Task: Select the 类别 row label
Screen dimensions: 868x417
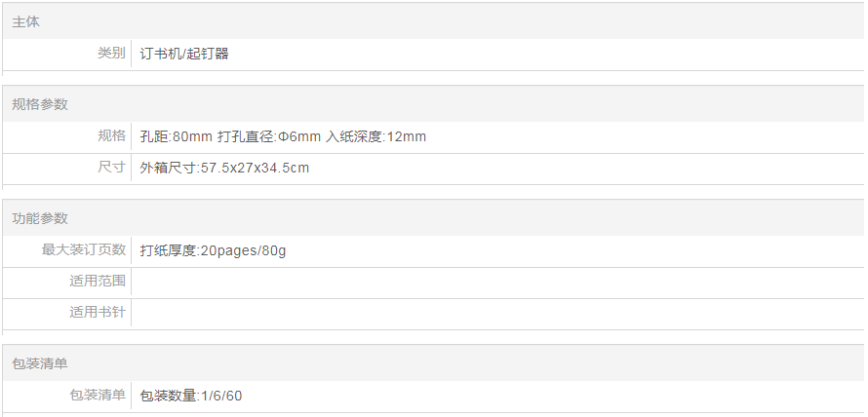Action: [x=111, y=54]
